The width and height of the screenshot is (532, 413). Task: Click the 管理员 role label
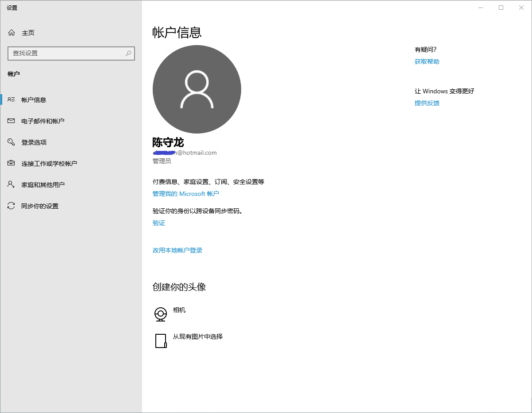pyautogui.click(x=162, y=161)
